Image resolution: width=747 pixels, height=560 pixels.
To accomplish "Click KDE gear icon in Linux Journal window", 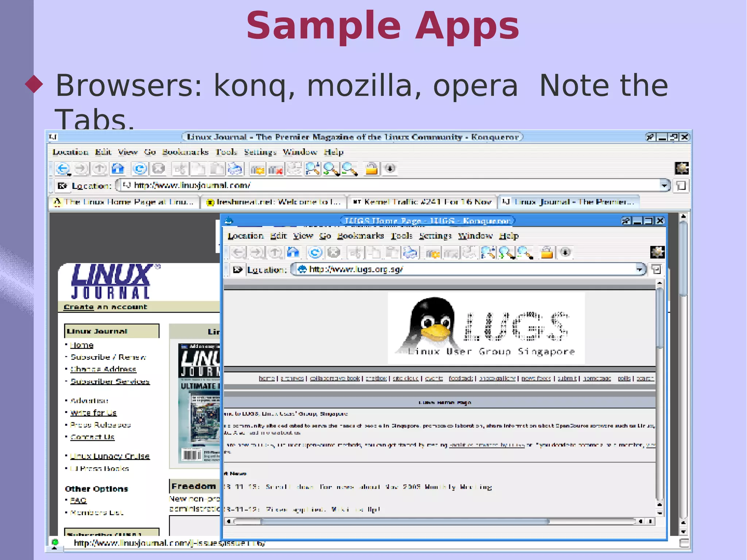I will point(682,168).
